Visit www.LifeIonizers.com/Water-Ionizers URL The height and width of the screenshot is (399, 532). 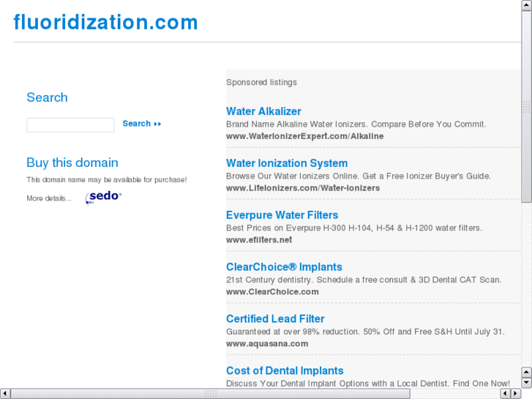303,188
